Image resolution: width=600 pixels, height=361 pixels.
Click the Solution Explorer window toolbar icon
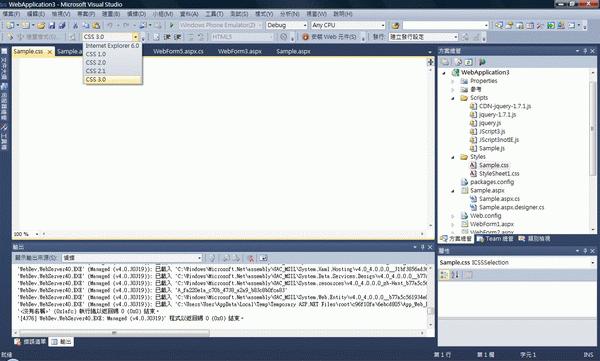[499, 26]
